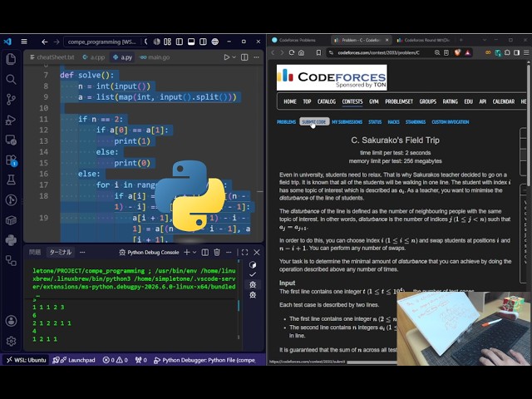Viewport: 532px width, 399px height.
Task: Open the Manage gear in VS Code
Action: pos(11,341)
